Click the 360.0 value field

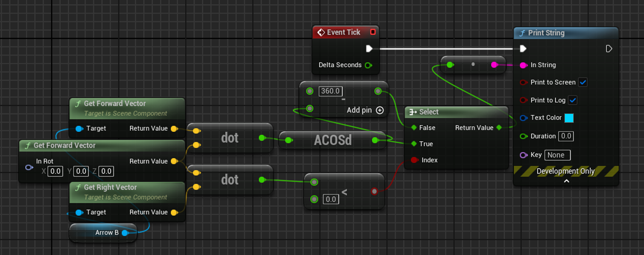click(x=330, y=91)
